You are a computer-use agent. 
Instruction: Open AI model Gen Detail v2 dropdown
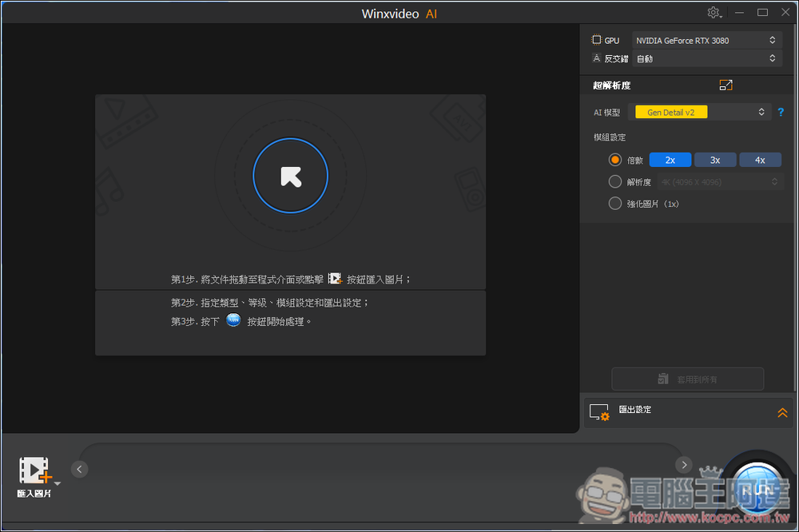click(x=700, y=112)
